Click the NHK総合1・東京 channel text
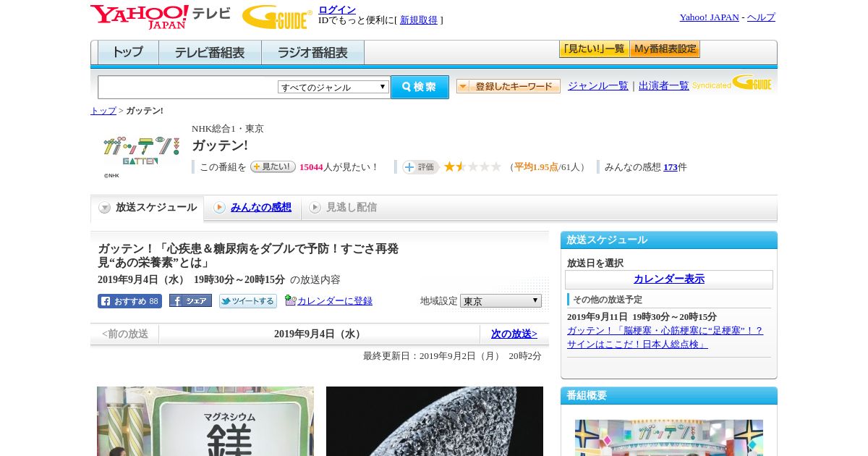 pos(228,128)
